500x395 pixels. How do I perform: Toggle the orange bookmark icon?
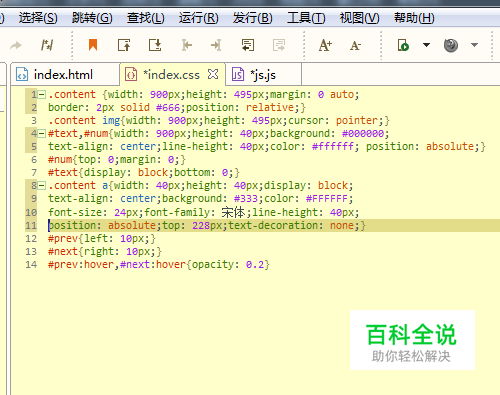pyautogui.click(x=93, y=45)
